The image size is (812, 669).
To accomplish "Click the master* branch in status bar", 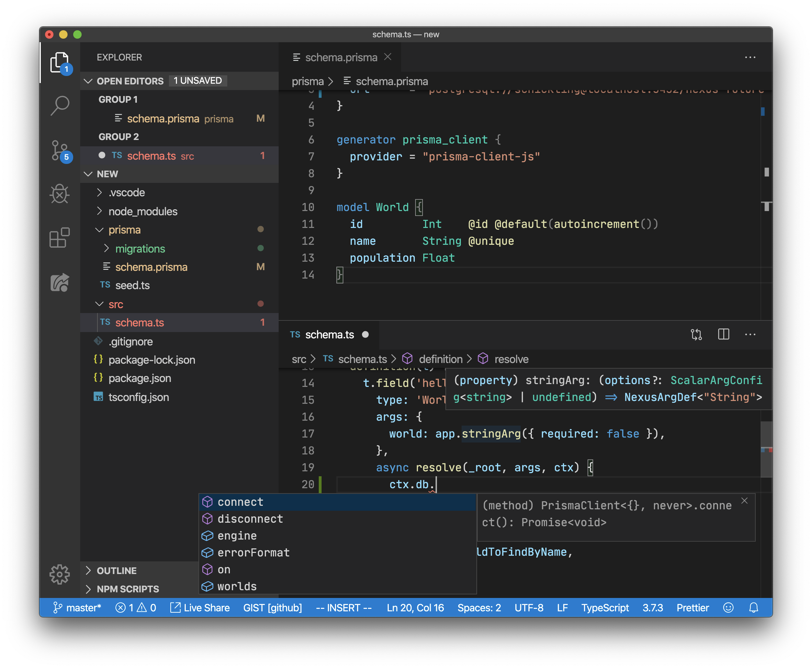I will (77, 608).
